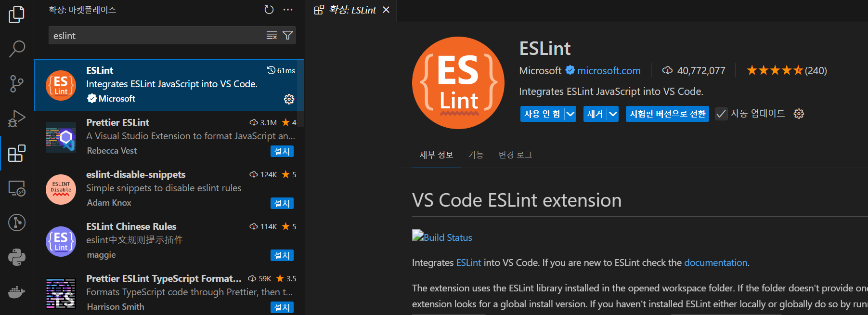Switch to the 세부 정보 tab
868x315 pixels.
pyautogui.click(x=436, y=155)
